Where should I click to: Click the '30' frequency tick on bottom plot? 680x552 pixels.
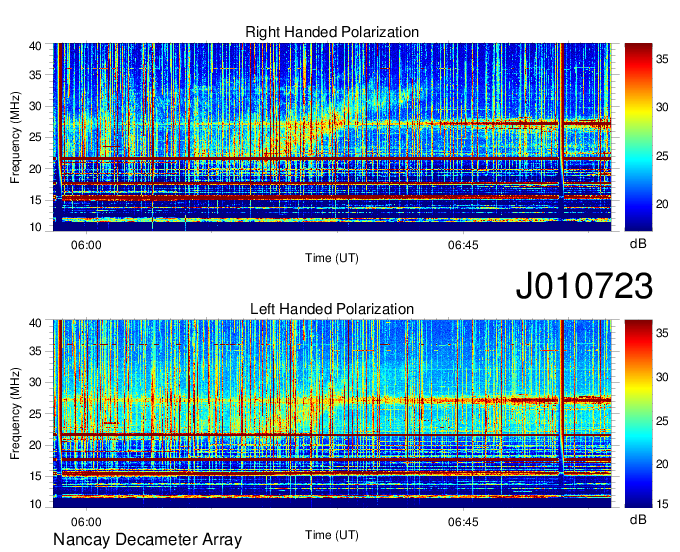[35, 382]
